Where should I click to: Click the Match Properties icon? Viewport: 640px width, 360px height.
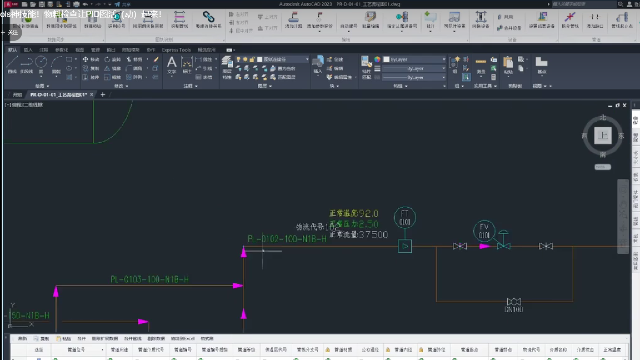pyautogui.click(x=366, y=67)
